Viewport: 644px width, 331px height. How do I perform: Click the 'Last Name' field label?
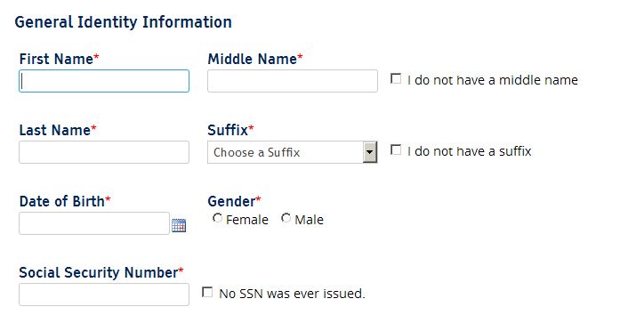click(x=54, y=130)
